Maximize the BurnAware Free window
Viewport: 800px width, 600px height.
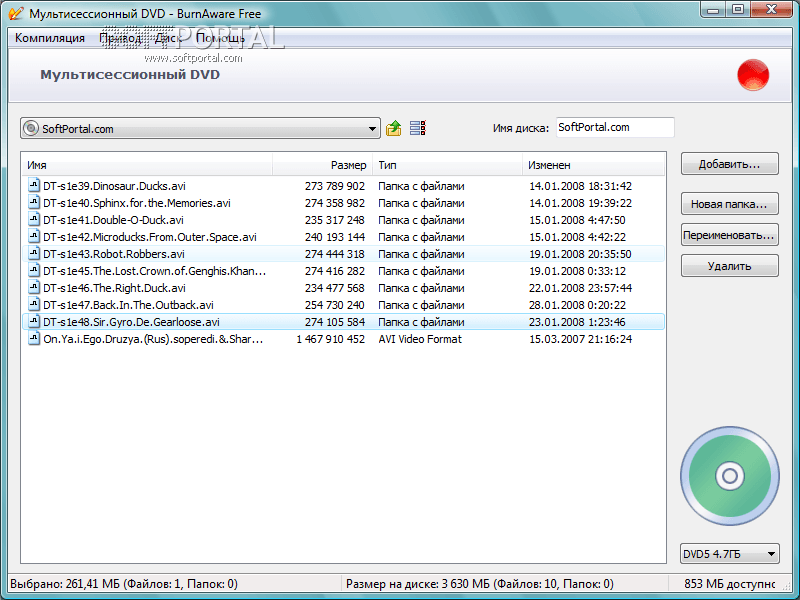coord(738,10)
